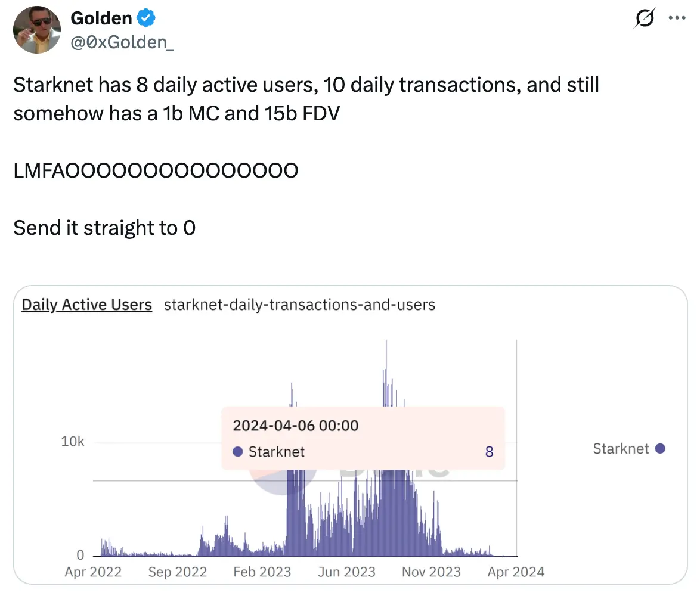The image size is (700, 608).
Task: Visit the @0xGolden_ handle link
Action: click(122, 42)
